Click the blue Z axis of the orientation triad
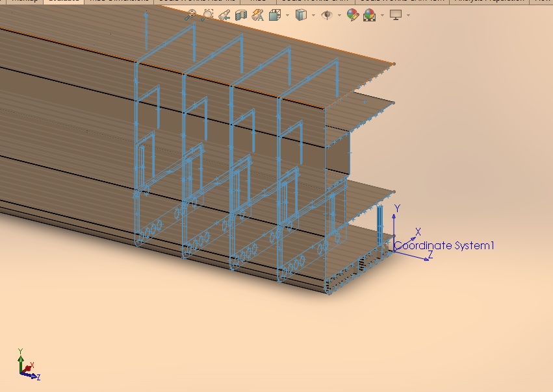The width and height of the screenshot is (553, 392). click(31, 376)
